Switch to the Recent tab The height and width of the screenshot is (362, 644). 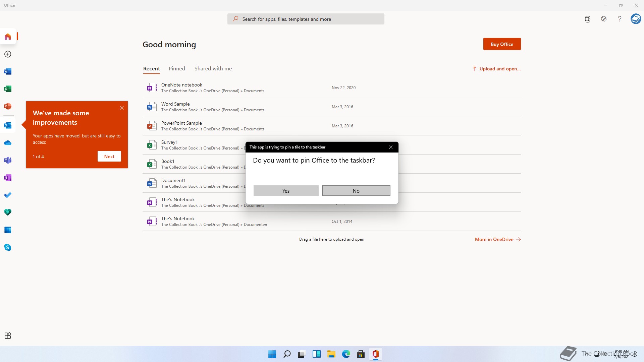151,69
